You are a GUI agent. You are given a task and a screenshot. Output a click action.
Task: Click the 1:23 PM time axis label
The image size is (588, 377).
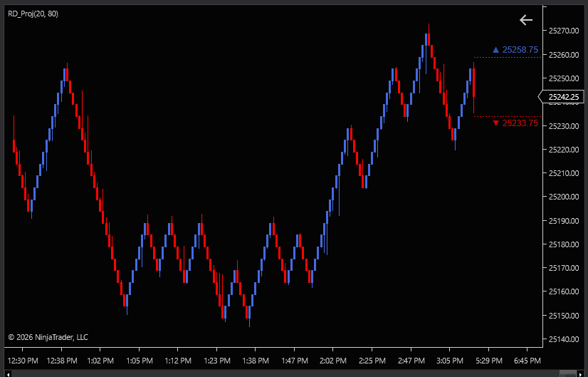pyautogui.click(x=217, y=361)
